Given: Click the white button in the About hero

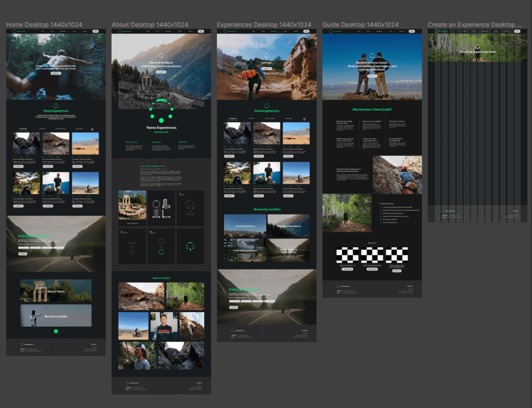Looking at the screenshot, I should tap(161, 72).
